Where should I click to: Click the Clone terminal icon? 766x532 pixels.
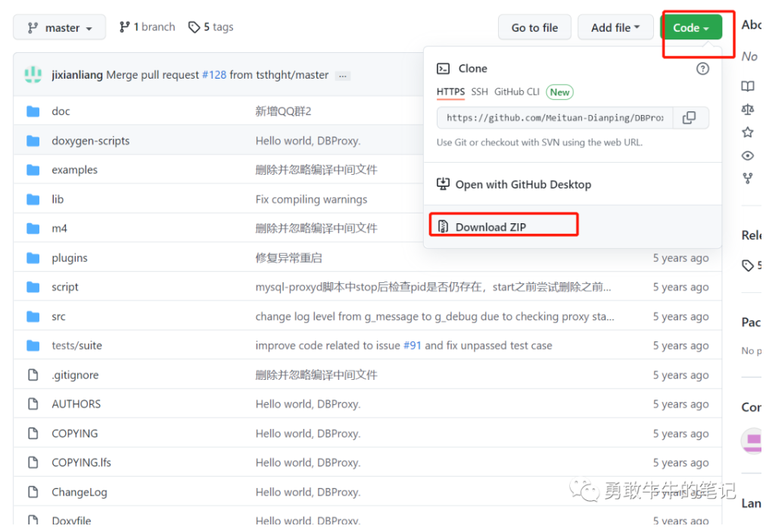443,68
